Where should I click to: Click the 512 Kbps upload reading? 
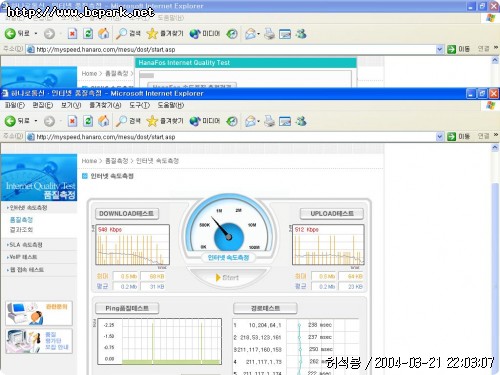click(306, 229)
